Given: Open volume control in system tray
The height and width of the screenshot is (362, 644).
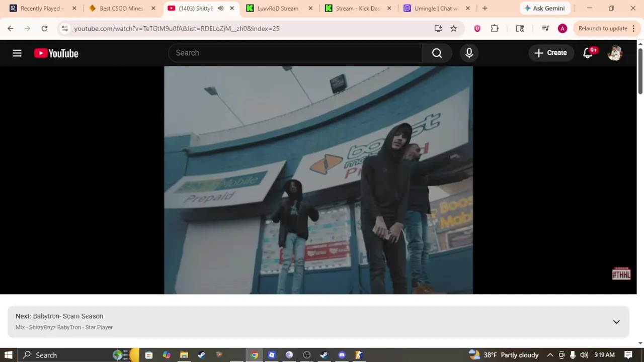Looking at the screenshot, I should click(584, 355).
